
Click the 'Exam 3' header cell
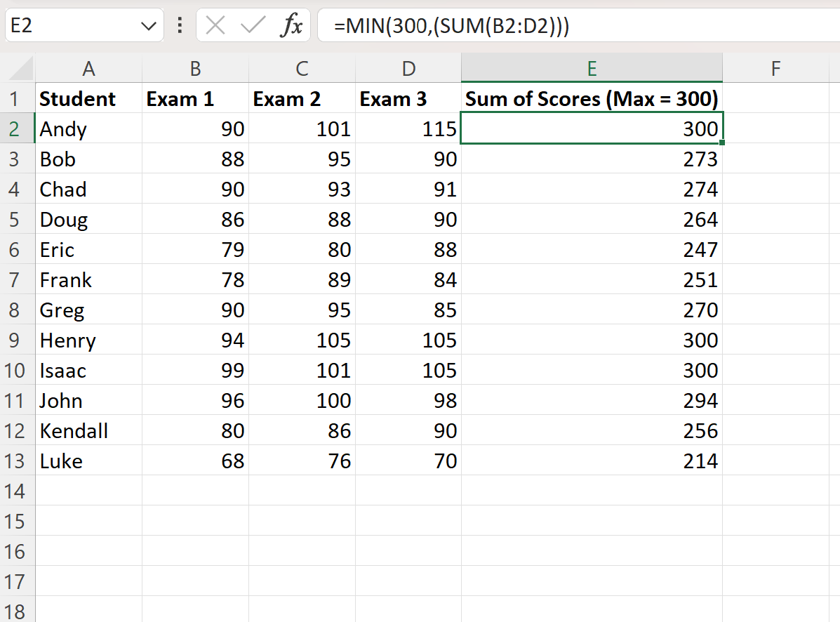[408, 98]
